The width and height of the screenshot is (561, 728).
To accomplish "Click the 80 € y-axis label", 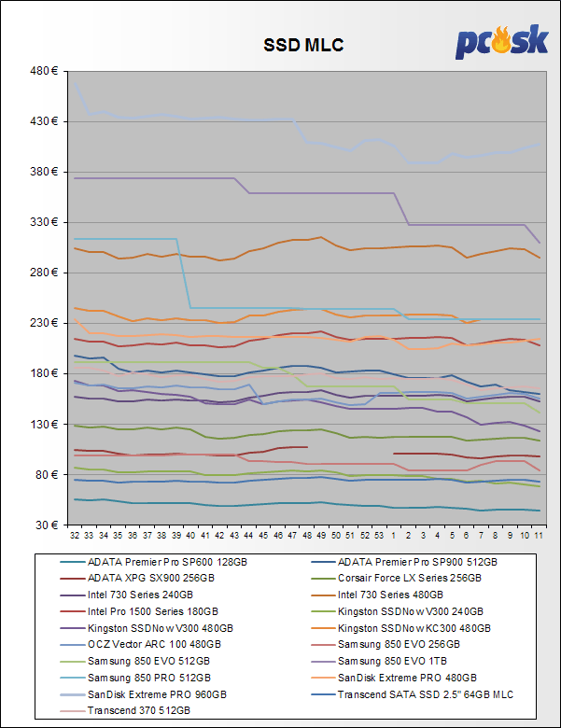I will click(x=48, y=474).
